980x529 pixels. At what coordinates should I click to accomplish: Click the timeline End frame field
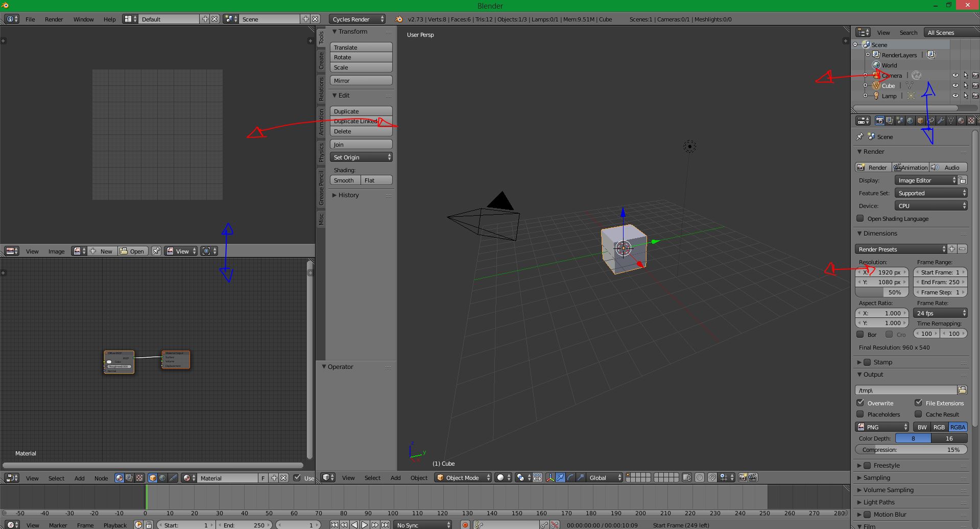pyautogui.click(x=244, y=525)
